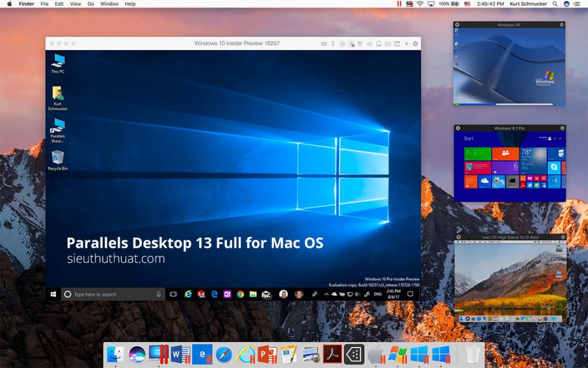Open the Apple menu
The height and width of the screenshot is (368, 588).
coord(9,4)
